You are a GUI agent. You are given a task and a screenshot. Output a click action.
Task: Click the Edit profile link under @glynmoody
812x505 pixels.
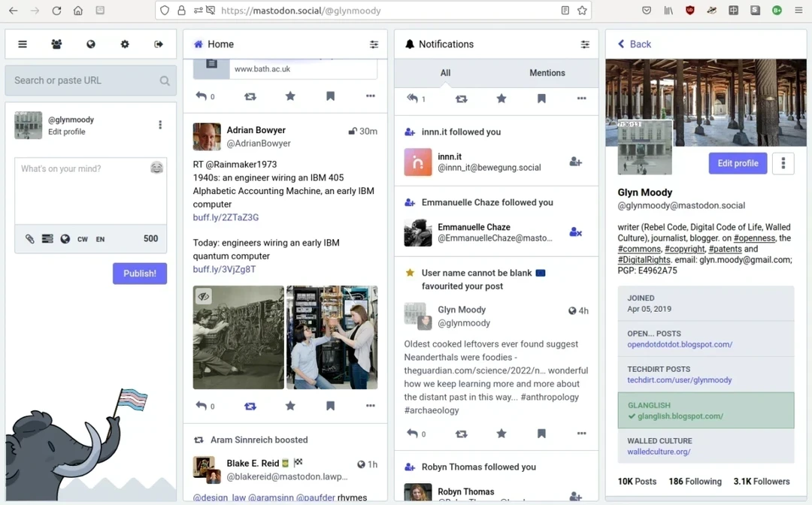67,132
